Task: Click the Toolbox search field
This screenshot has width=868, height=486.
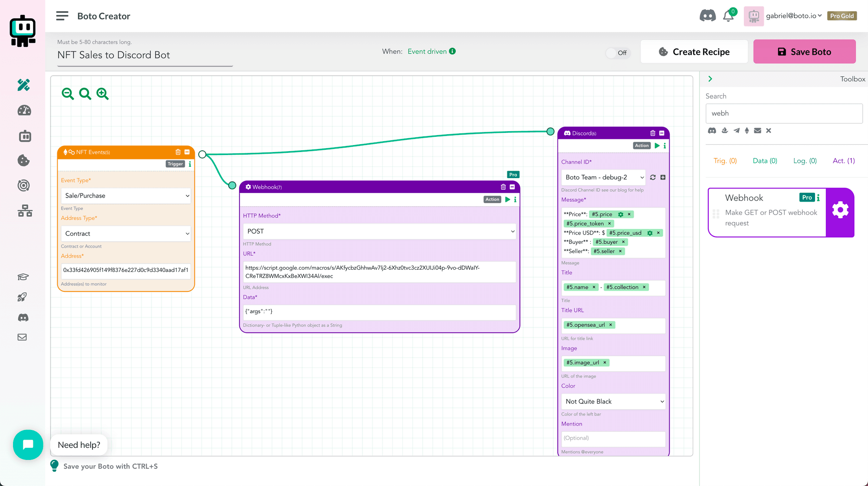Action: 784,113
